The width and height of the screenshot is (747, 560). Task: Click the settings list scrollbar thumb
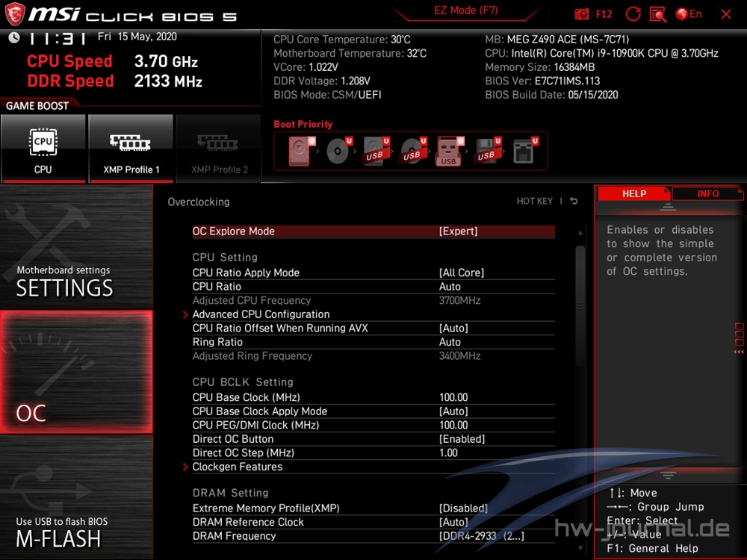[x=580, y=306]
